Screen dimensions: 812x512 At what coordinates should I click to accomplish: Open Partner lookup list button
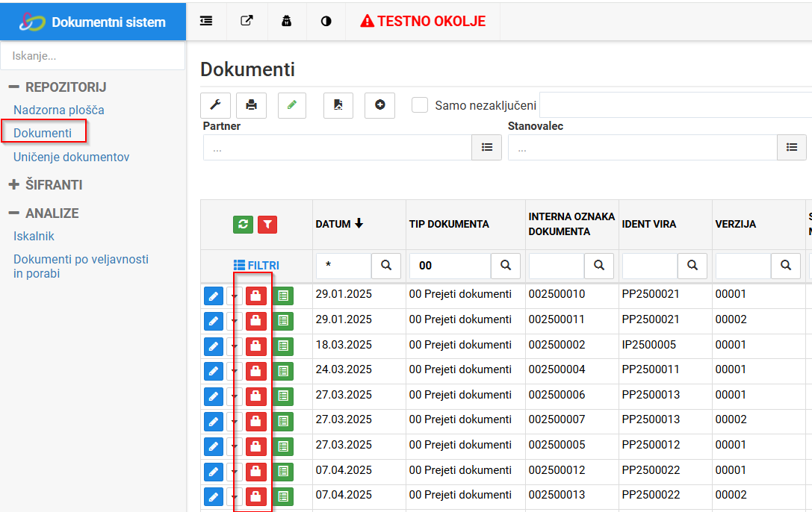(487, 147)
